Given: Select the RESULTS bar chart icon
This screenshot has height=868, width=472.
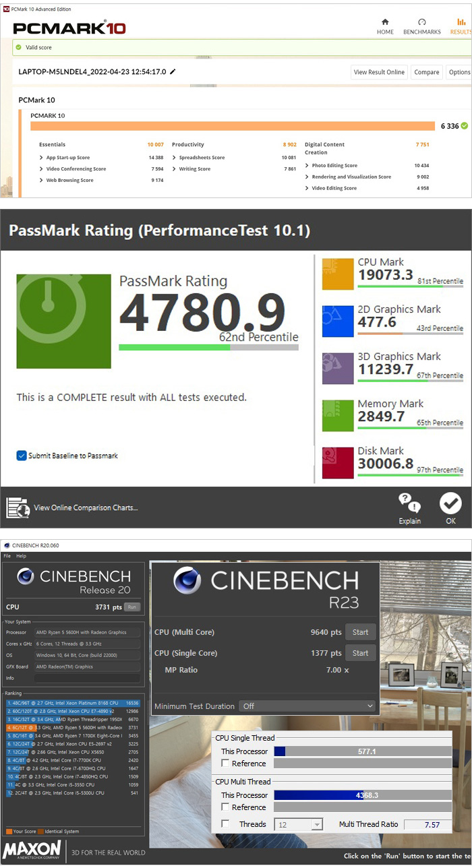Looking at the screenshot, I should pyautogui.click(x=461, y=22).
